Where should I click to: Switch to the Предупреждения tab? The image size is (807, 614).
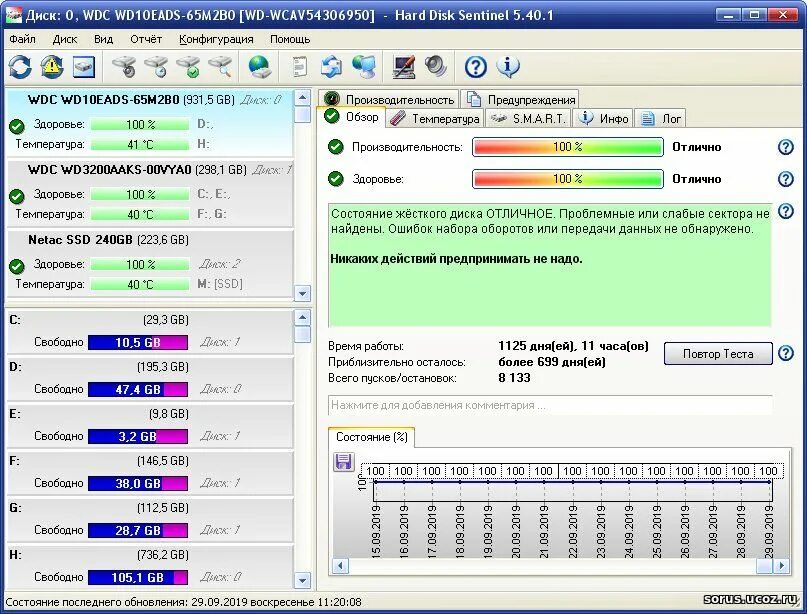(x=520, y=99)
